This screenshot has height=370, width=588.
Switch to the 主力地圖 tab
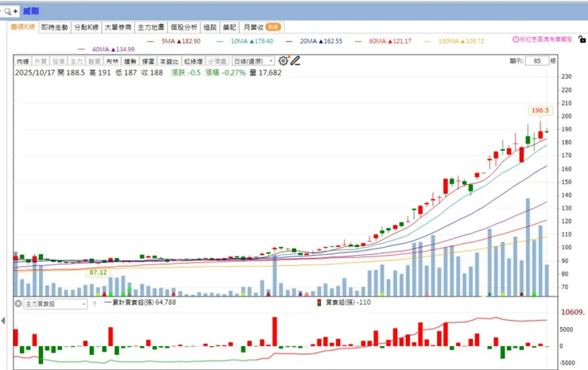151,27
